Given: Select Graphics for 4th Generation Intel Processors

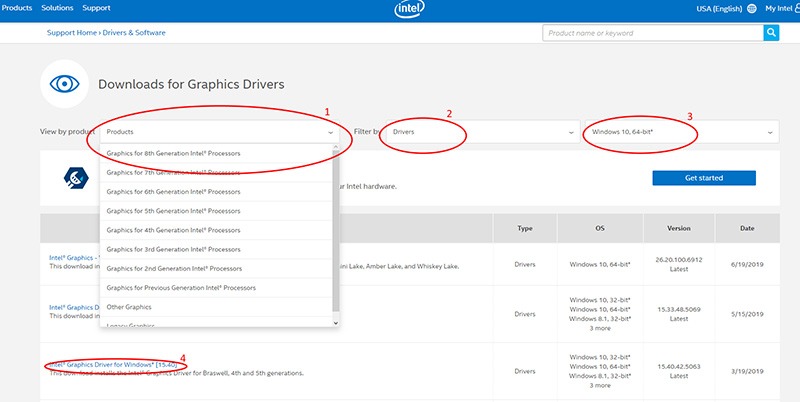Looking at the screenshot, I should [216, 230].
